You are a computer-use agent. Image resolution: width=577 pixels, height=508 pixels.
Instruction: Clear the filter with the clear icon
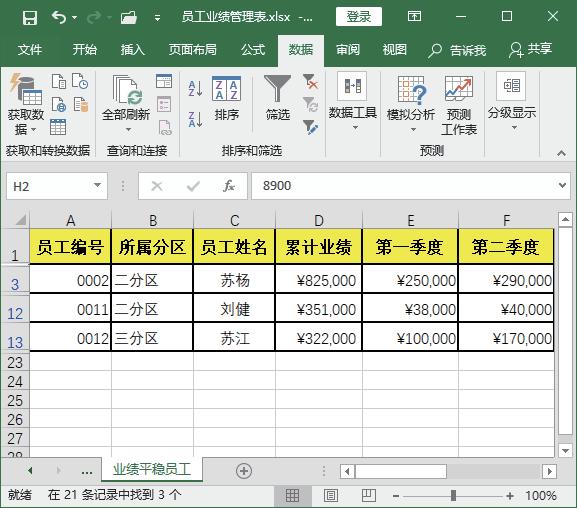pyautogui.click(x=310, y=82)
